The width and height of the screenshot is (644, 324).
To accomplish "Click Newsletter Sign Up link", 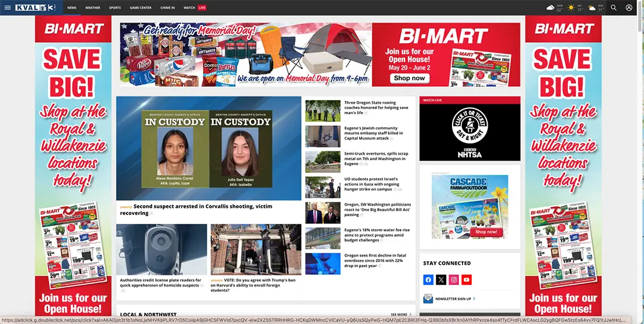I will (455, 299).
